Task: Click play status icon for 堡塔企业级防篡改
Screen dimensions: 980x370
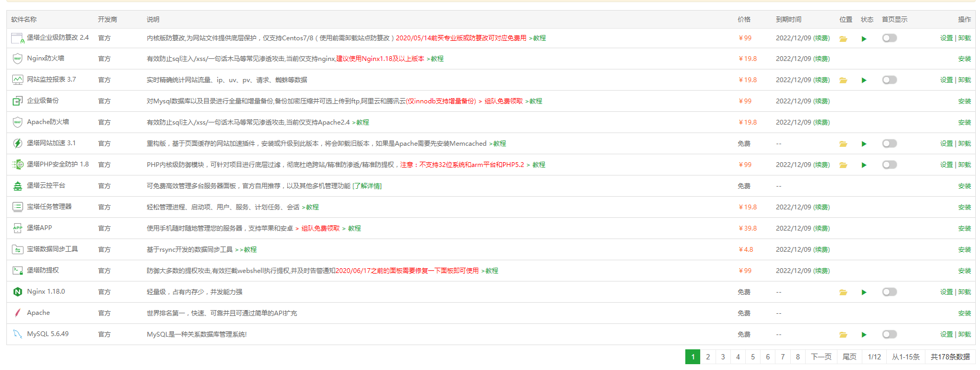Action: coord(864,39)
